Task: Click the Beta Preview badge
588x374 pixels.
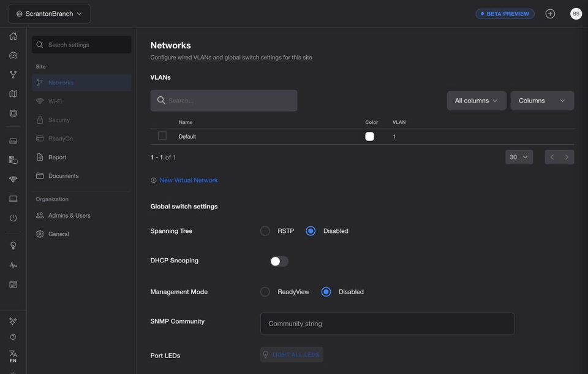Action: coord(505,14)
